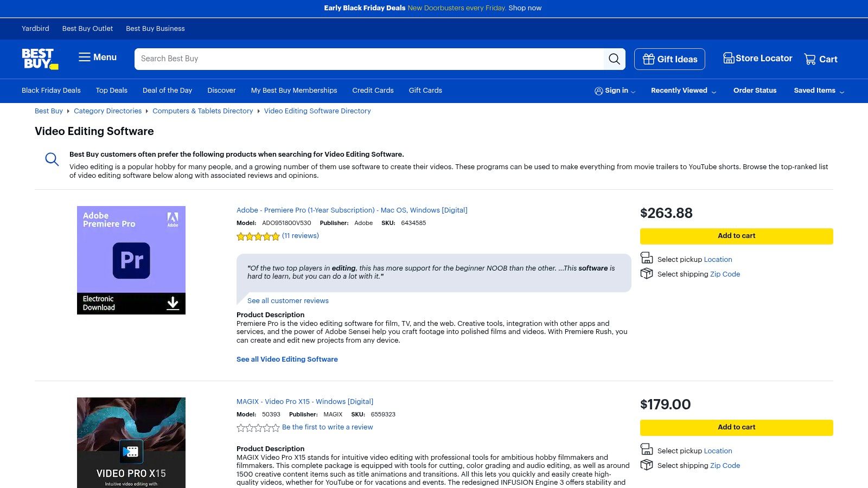Screen dimensions: 868x488
Task: Open Shop now for Black Friday deals
Action: tap(525, 8)
